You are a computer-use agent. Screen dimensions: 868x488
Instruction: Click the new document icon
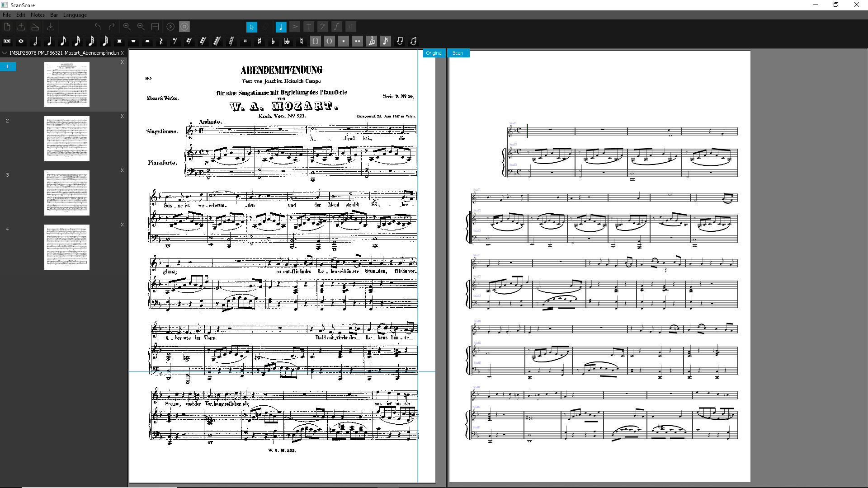(x=7, y=27)
